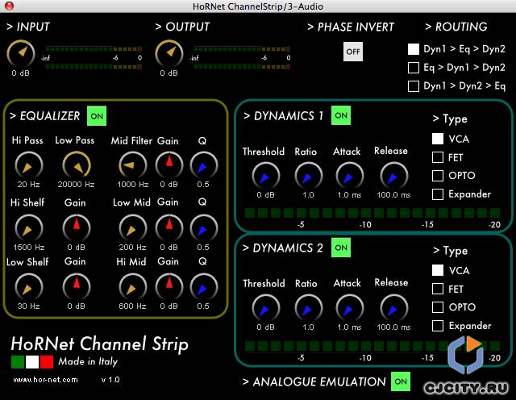Click the Hi Shelf Gain knob
The height and width of the screenshot is (400, 516).
pos(76,228)
